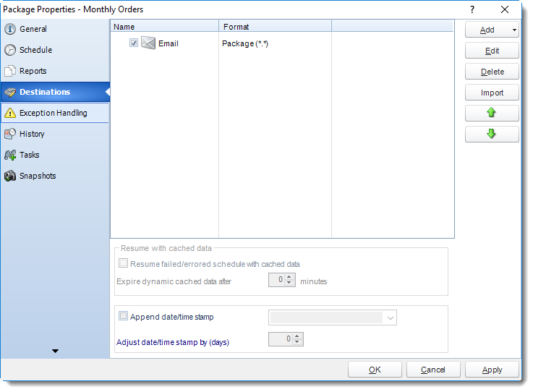533x392 pixels.
Task: Switch to the Schedule tab
Action: click(55, 50)
